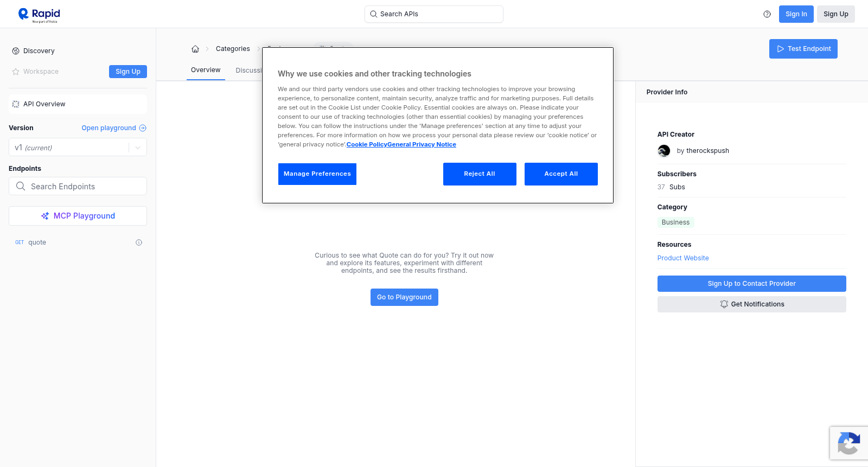The image size is (868, 467).
Task: Click Accept All cookies button
Action: coord(561,174)
